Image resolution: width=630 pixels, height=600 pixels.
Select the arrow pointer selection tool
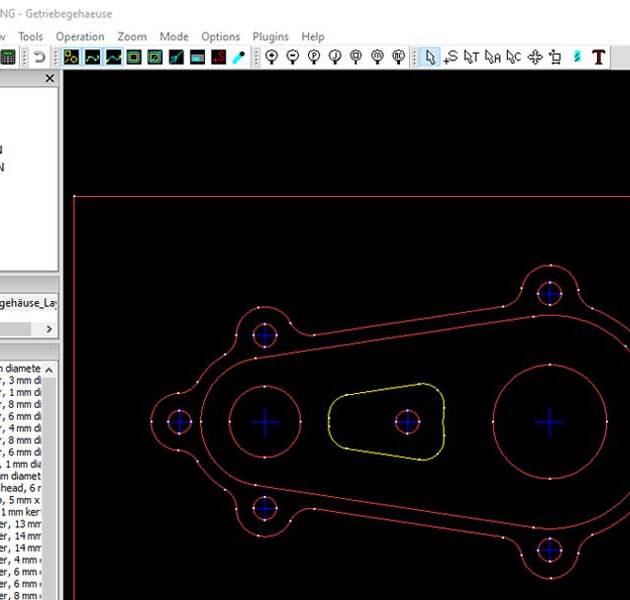[429, 57]
